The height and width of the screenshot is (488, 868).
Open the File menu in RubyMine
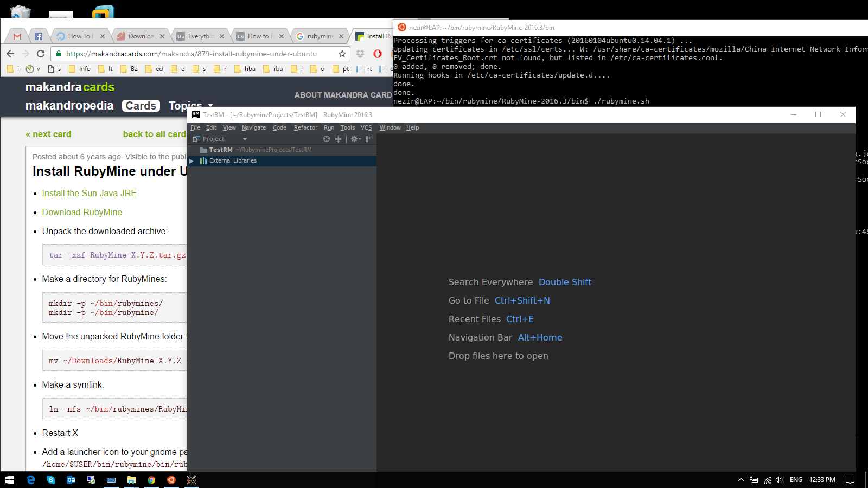pos(195,128)
